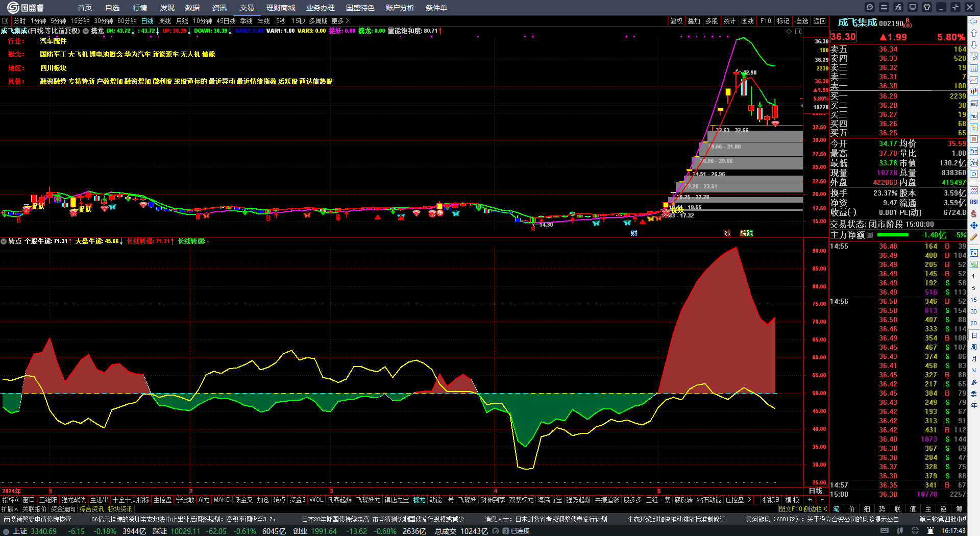The width and height of the screenshot is (980, 536).
Task: Expand the indicator dropdown before 擒龙
Action: [x=86, y=31]
